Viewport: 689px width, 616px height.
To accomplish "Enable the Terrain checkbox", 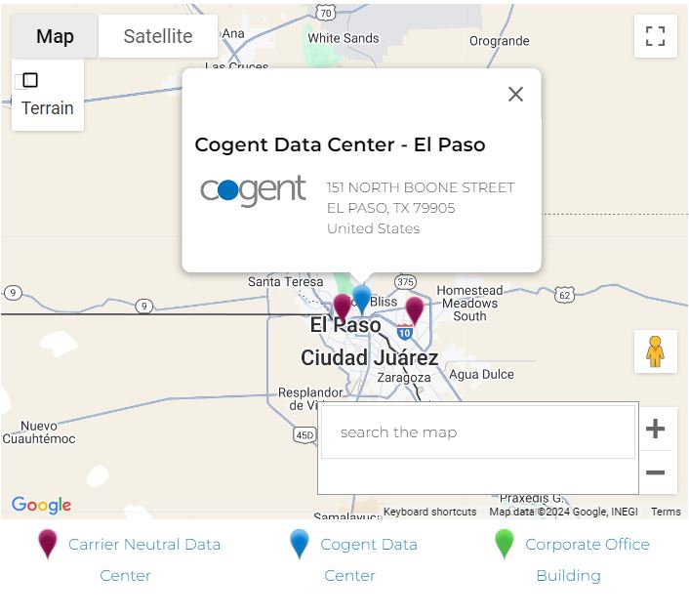I will (30, 81).
